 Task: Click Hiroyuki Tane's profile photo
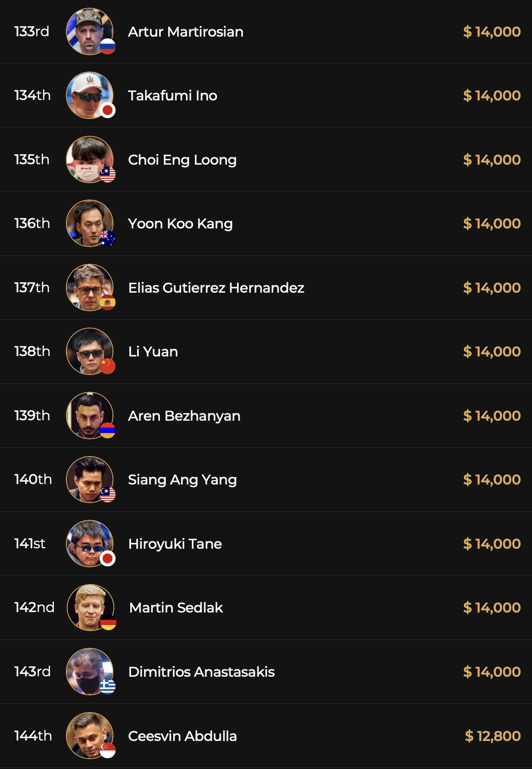89,543
